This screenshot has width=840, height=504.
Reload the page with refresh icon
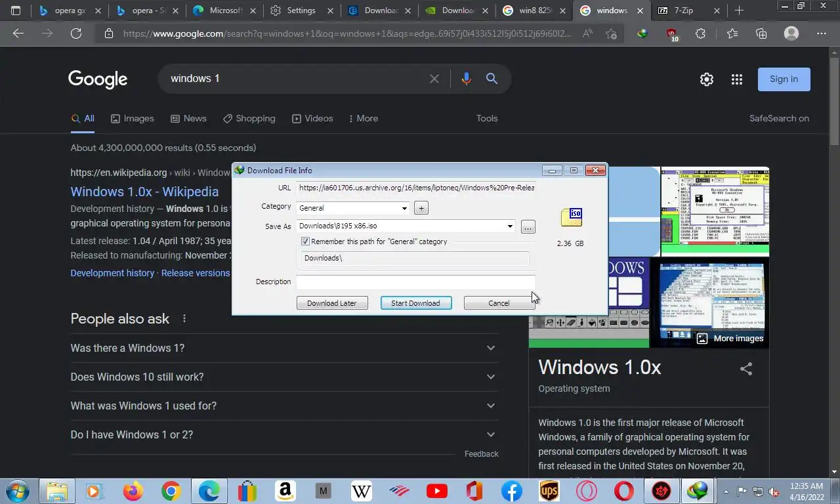coord(76,33)
